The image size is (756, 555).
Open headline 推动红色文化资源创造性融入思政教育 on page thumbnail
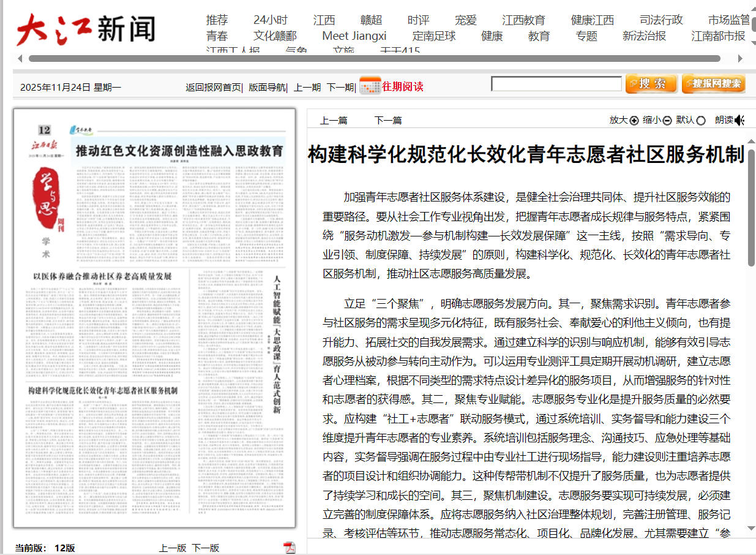(x=179, y=151)
